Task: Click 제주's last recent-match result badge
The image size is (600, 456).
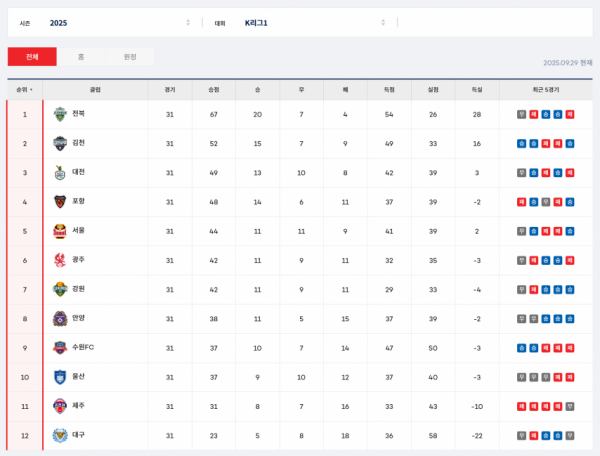Action: (570, 406)
